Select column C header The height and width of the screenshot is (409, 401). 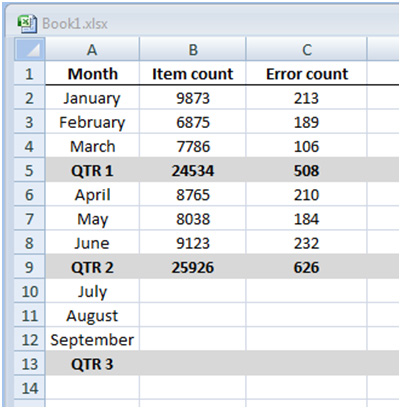coord(306,49)
